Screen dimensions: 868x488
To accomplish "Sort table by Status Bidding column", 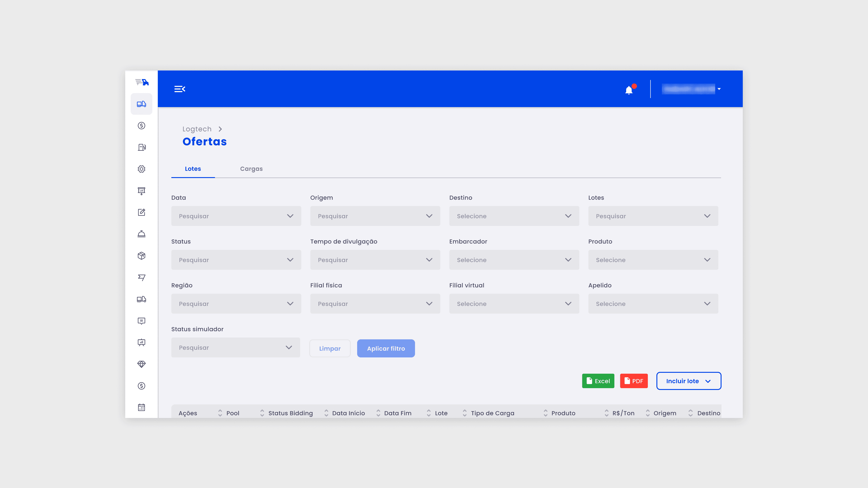I will click(x=290, y=413).
